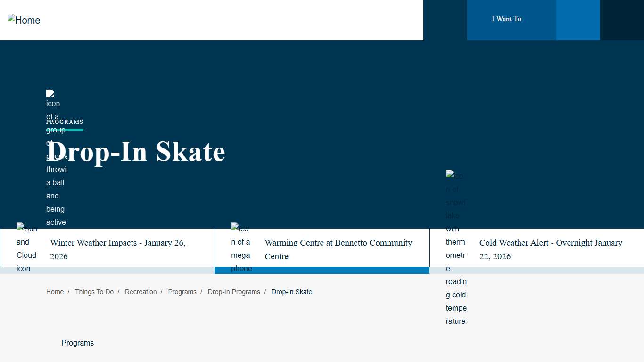Click the Home logo image
644x362 pixels.
[24, 20]
